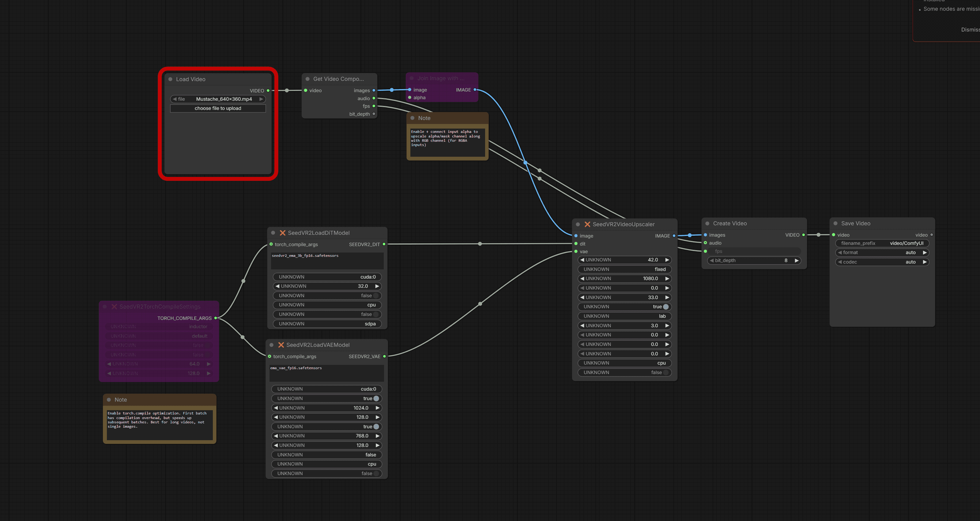Dismiss the missing nodes notification
This screenshot has width=980, height=521.
click(970, 30)
